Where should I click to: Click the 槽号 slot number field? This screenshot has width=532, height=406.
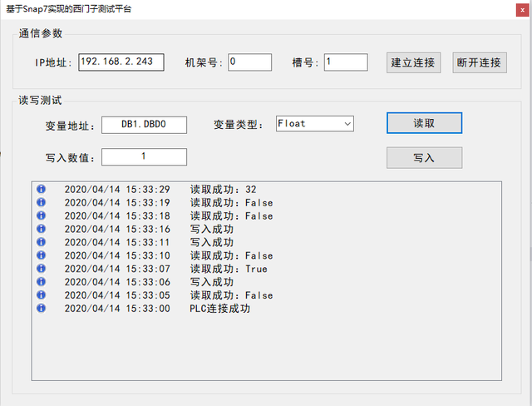(x=346, y=62)
